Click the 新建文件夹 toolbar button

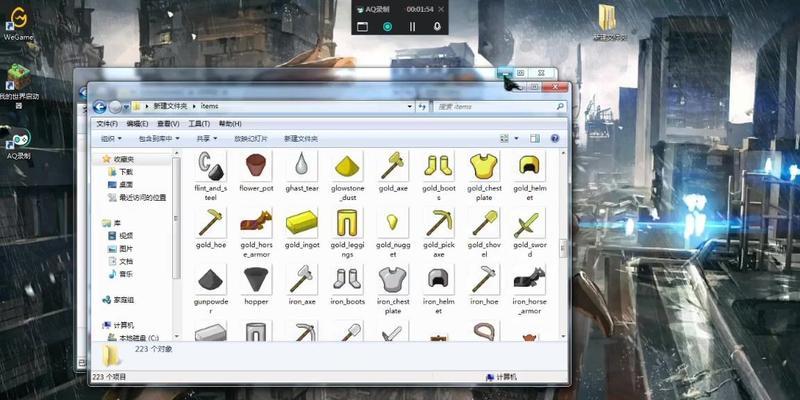[301, 139]
